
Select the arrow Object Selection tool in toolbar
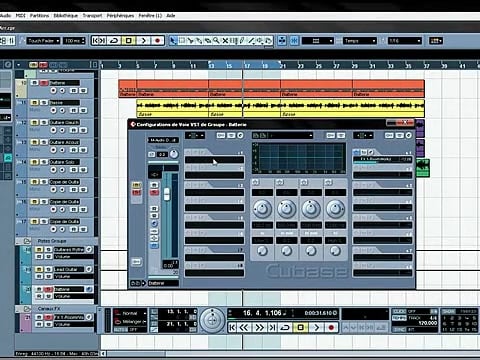click(173, 41)
